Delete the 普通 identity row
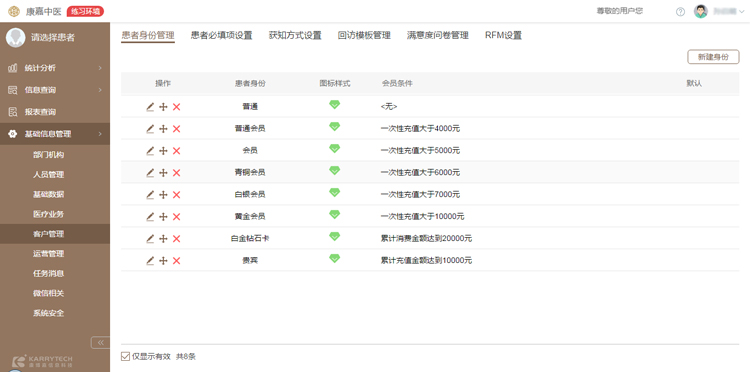This screenshot has width=750, height=372. tap(176, 107)
